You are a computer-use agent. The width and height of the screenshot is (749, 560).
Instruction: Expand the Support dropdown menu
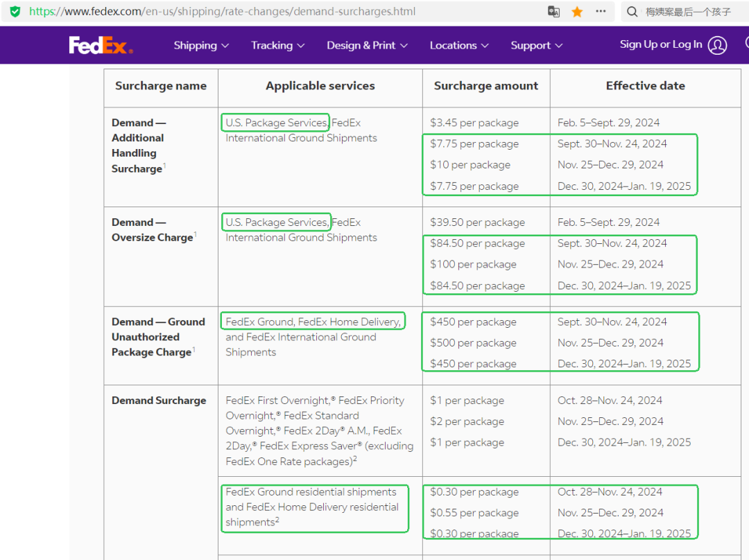pos(536,45)
